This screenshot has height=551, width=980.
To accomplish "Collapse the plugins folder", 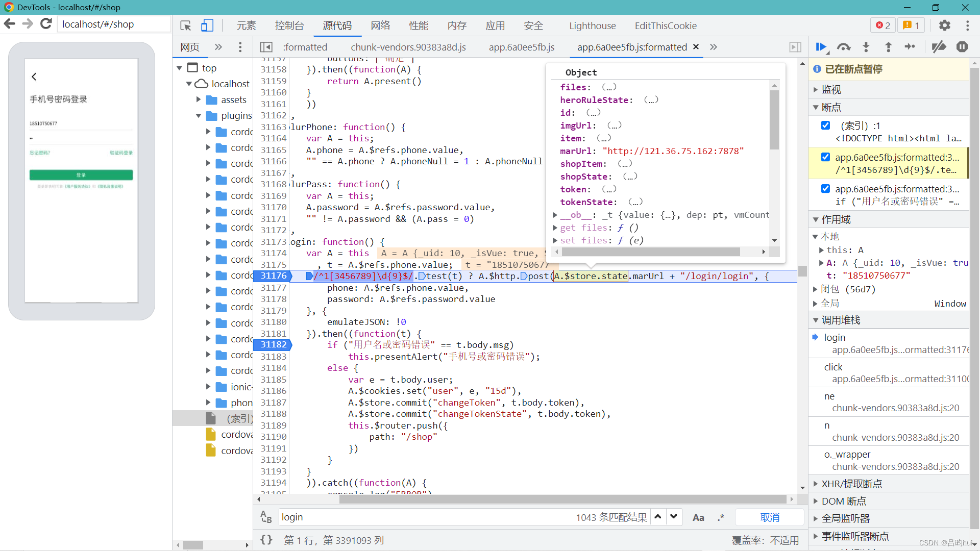I will (x=199, y=116).
